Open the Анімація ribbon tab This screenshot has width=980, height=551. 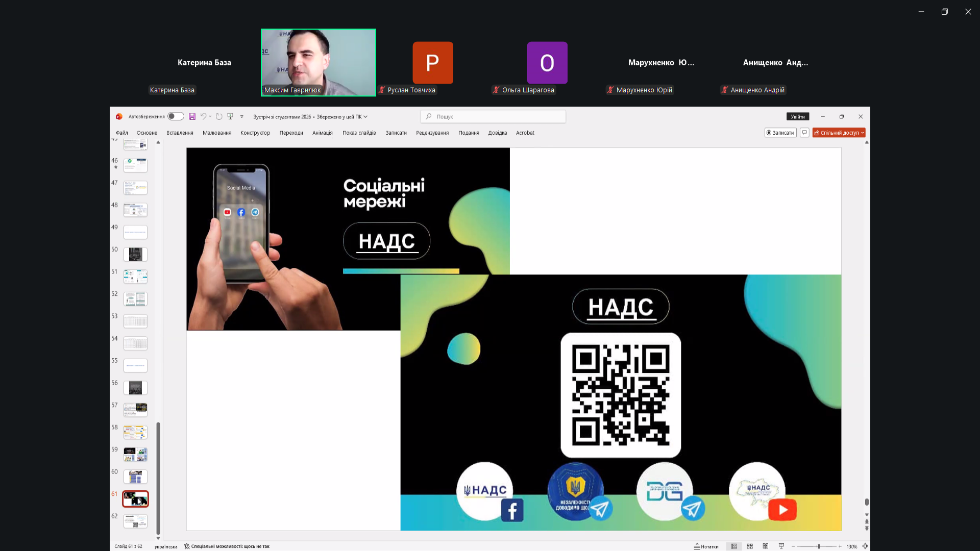323,133
